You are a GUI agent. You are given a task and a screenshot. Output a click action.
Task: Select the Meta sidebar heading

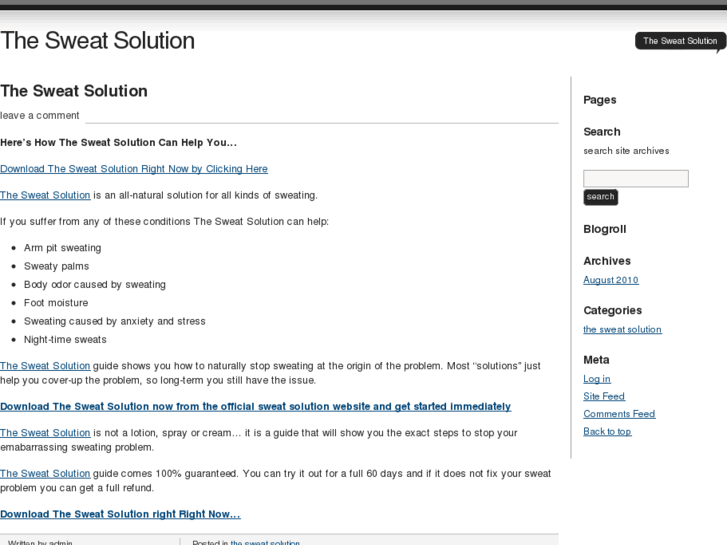596,360
